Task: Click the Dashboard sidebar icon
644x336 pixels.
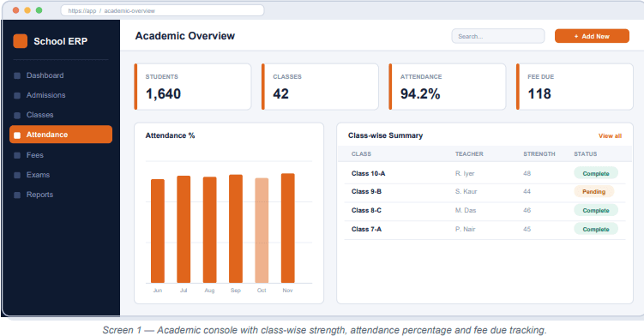Action: pos(17,75)
